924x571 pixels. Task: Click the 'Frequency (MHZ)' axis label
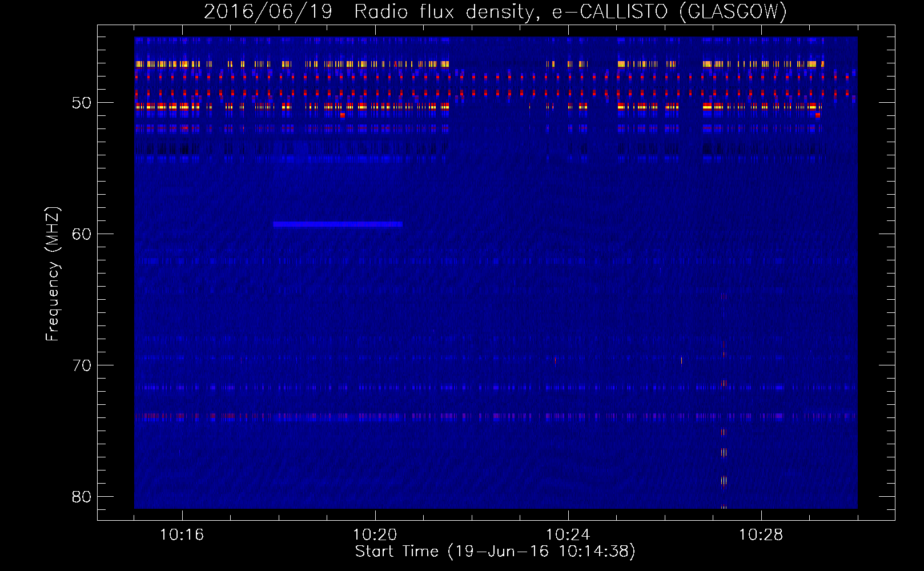(x=53, y=274)
